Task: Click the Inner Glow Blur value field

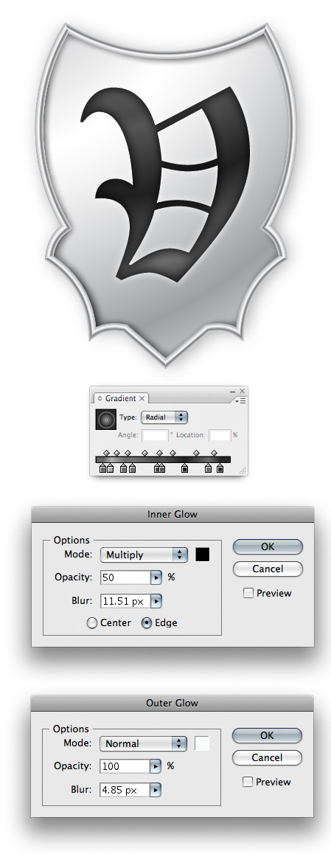Action: pyautogui.click(x=125, y=600)
